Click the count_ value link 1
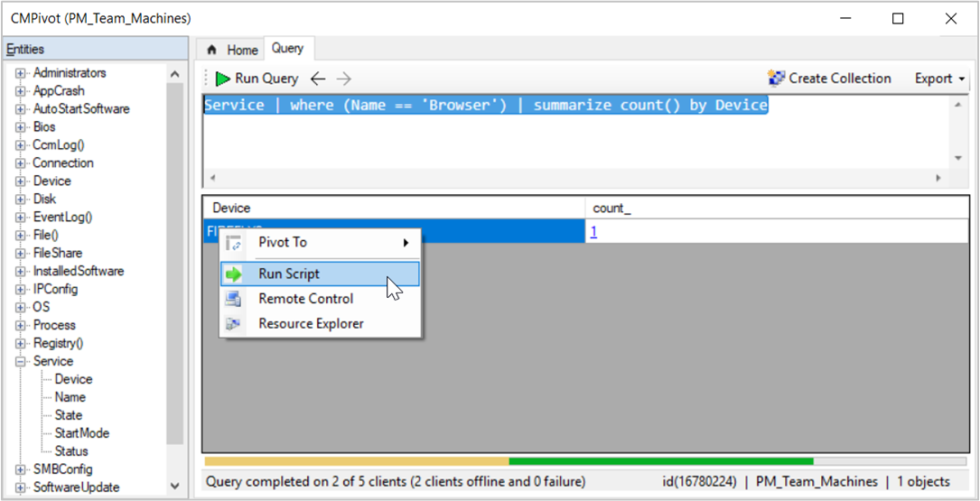This screenshot has width=980, height=501. pos(593,232)
